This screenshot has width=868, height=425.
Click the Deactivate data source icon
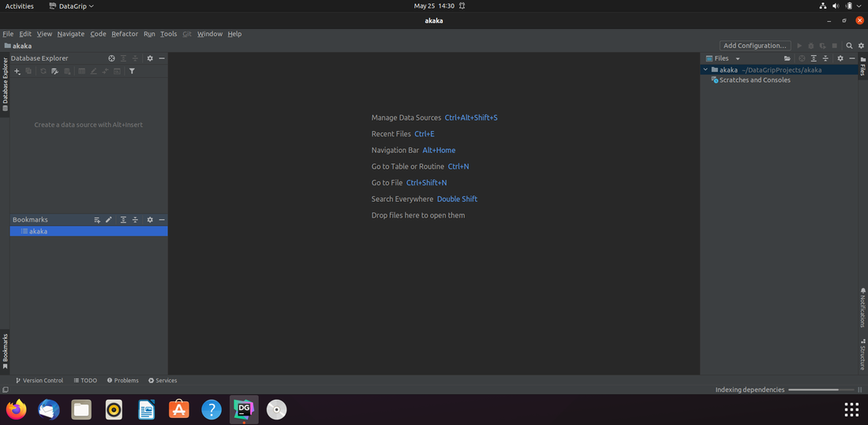point(67,71)
